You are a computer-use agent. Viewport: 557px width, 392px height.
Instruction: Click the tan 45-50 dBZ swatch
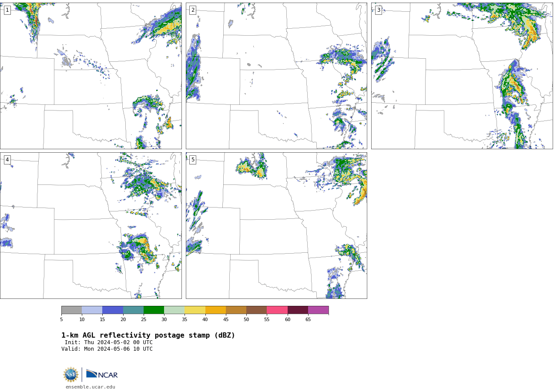(236, 310)
